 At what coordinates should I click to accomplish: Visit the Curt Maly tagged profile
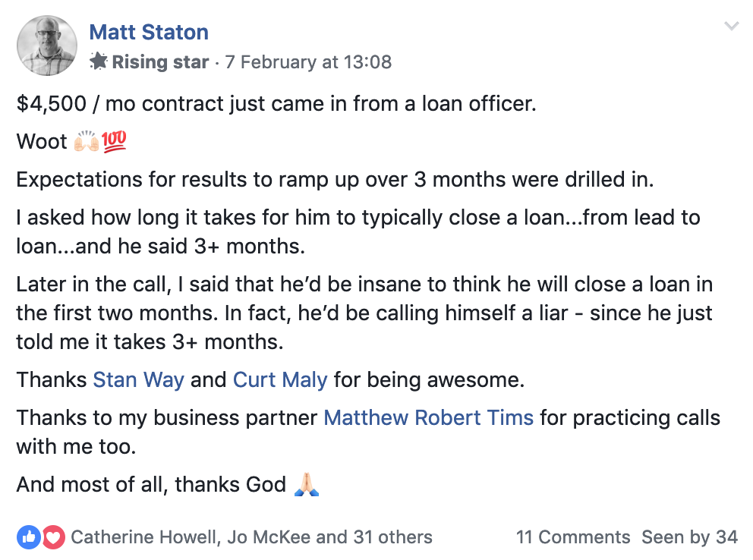(280, 379)
